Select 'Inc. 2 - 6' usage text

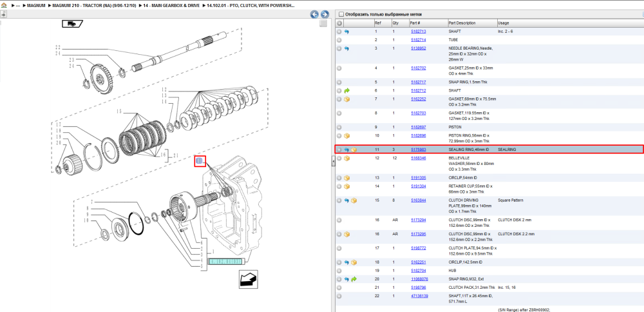pyautogui.click(x=506, y=31)
